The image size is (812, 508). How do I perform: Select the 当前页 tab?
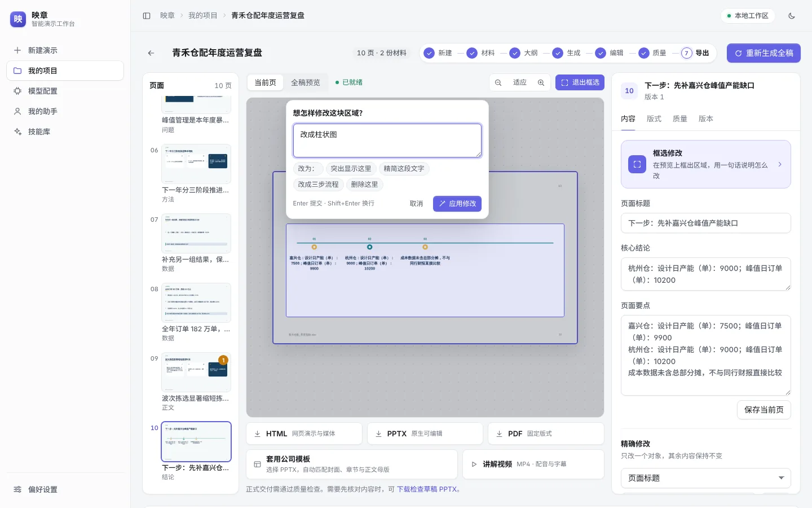click(266, 82)
